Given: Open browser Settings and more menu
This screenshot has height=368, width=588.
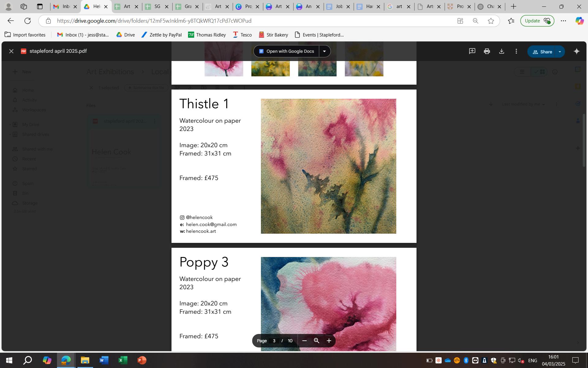Looking at the screenshot, I should (x=563, y=21).
